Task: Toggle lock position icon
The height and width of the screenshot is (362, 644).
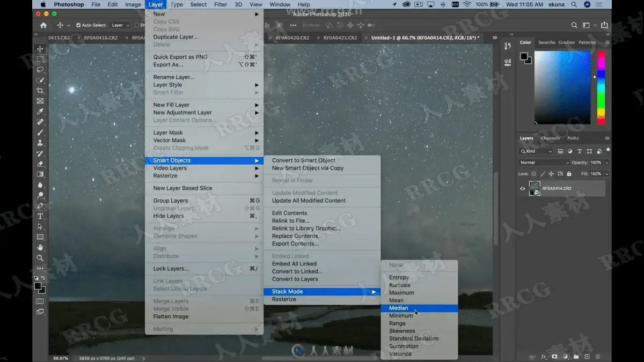Action: [551, 174]
